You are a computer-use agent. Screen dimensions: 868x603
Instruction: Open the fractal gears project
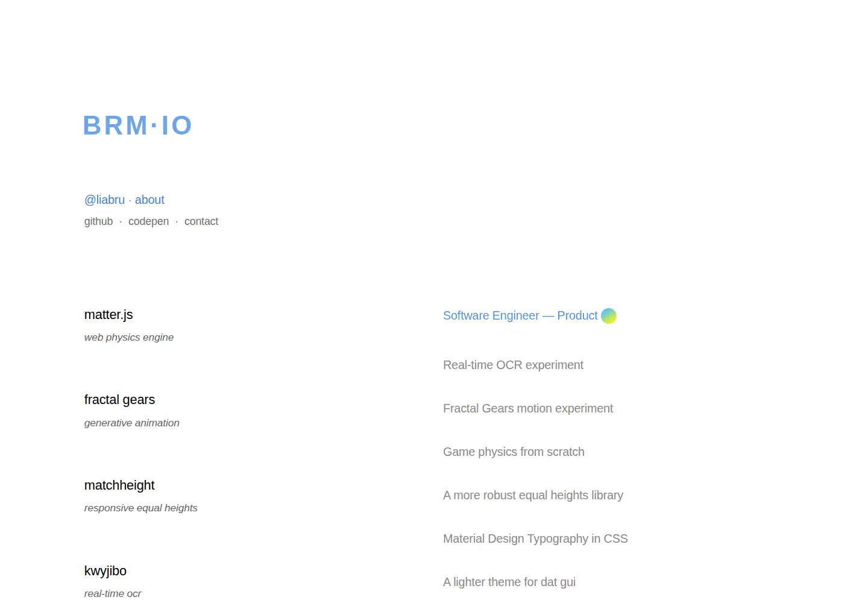tap(119, 400)
